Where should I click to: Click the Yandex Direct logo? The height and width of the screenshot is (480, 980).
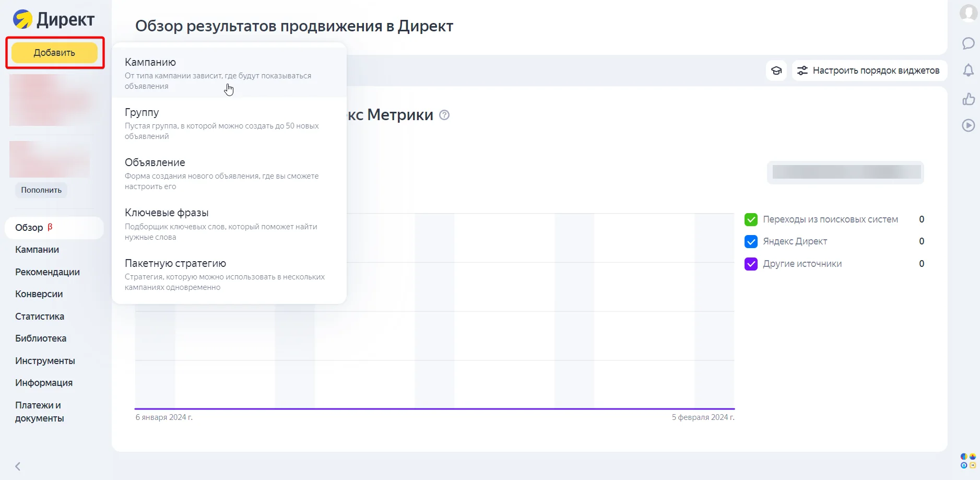54,19
